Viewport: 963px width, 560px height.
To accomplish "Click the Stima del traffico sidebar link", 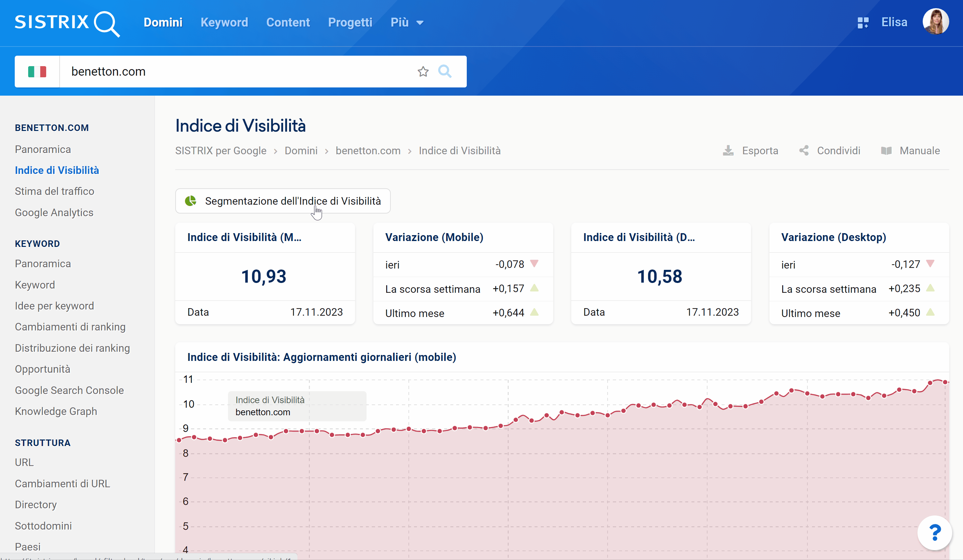I will pos(54,191).
